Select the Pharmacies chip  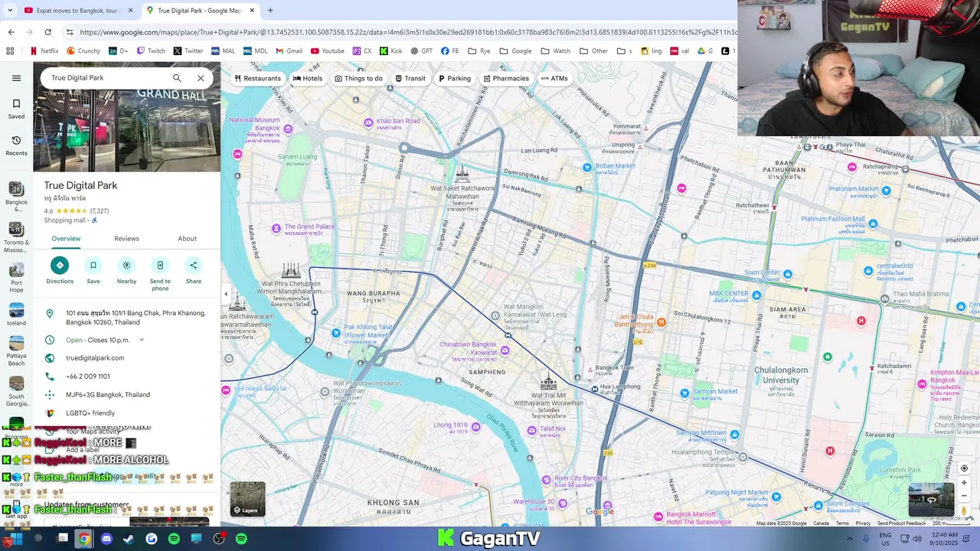[506, 78]
